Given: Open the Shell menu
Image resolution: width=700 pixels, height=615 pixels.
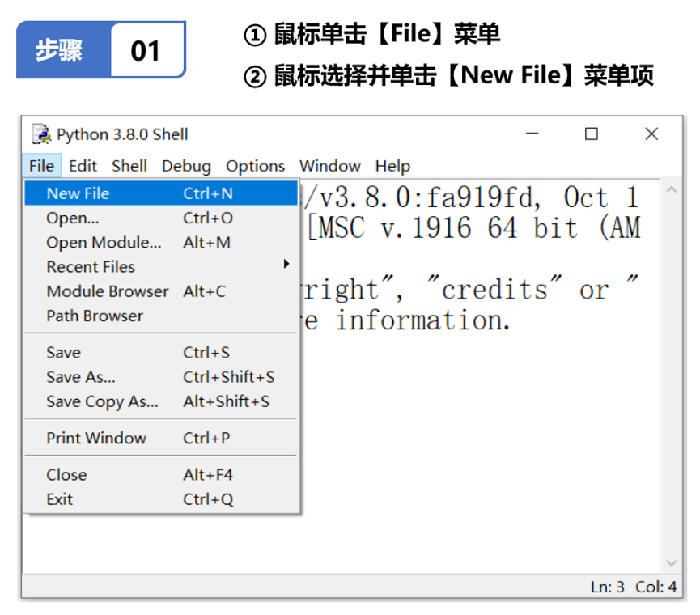Looking at the screenshot, I should [129, 166].
